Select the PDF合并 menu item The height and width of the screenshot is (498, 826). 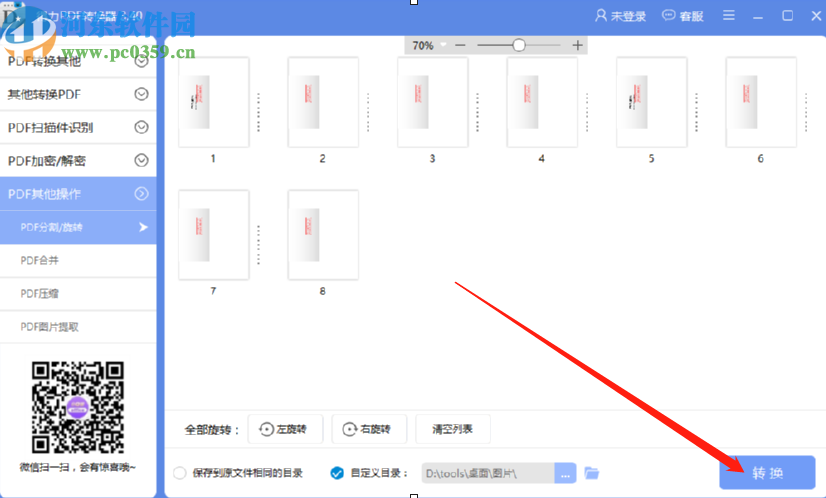point(78,260)
